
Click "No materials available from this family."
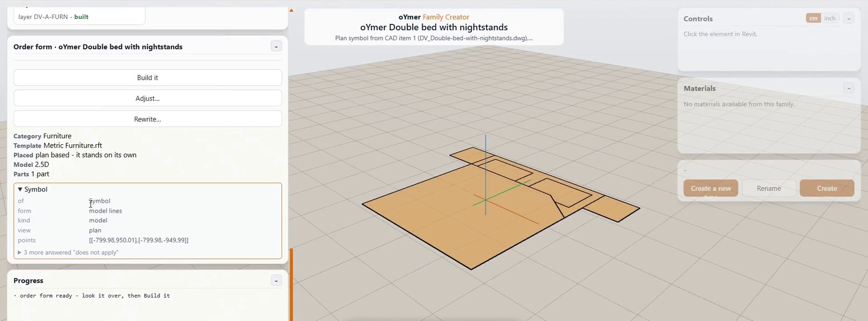pos(739,104)
